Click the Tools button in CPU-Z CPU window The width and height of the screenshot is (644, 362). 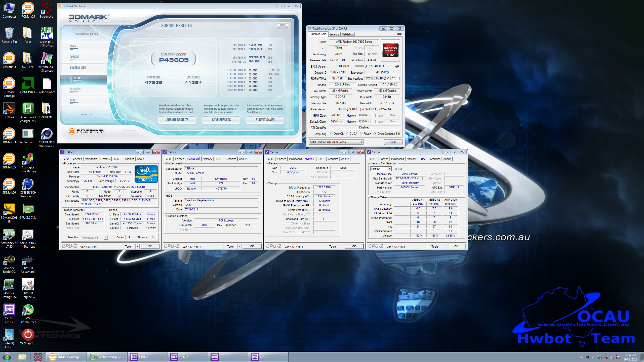pos(128,246)
